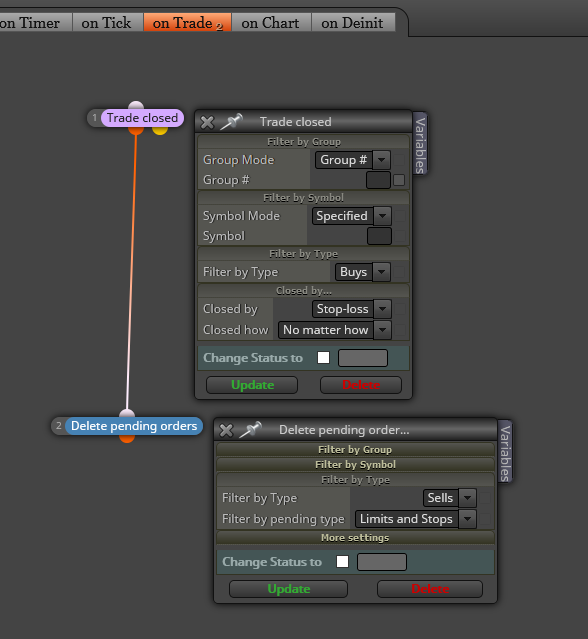Select the Trade closed node block
This screenshot has height=639, width=588.
tap(142, 118)
